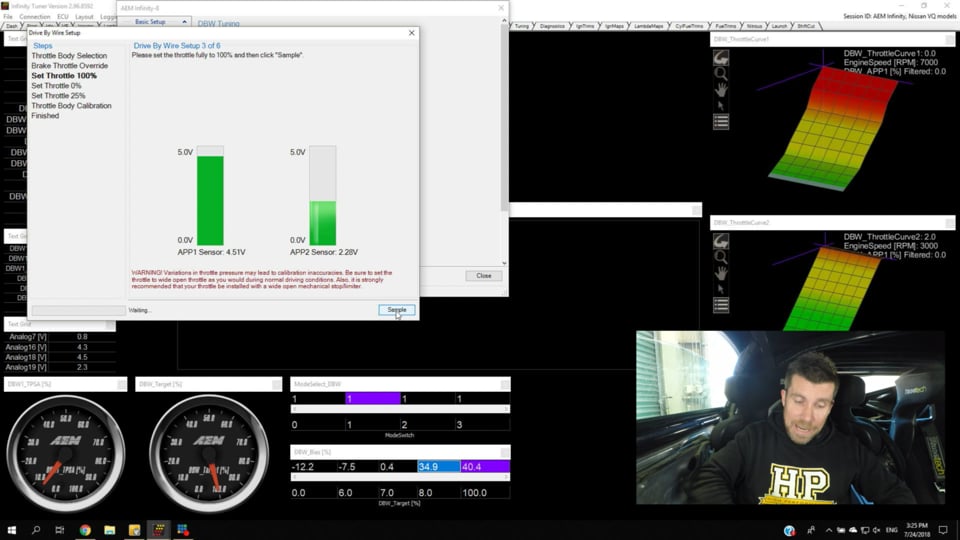
Task: Open list options icon in DBW_ThrottleCurve1 panel
Action: [x=721, y=122]
